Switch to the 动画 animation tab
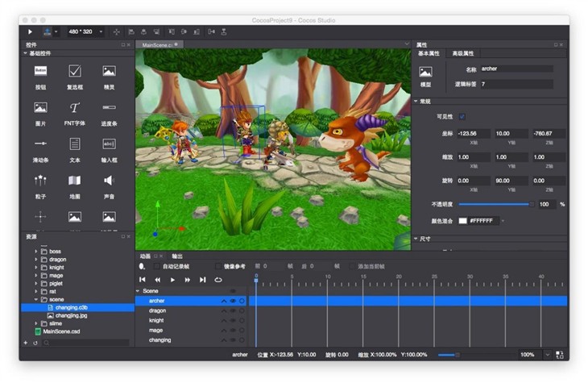The width and height of the screenshot is (588, 383). click(145, 256)
